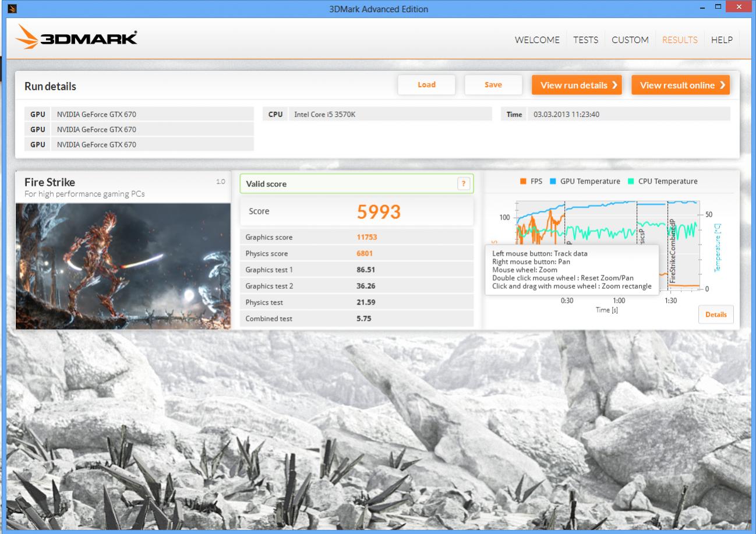This screenshot has height=534, width=756.
Task: Click the Combined test value 5.75
Action: tap(364, 319)
